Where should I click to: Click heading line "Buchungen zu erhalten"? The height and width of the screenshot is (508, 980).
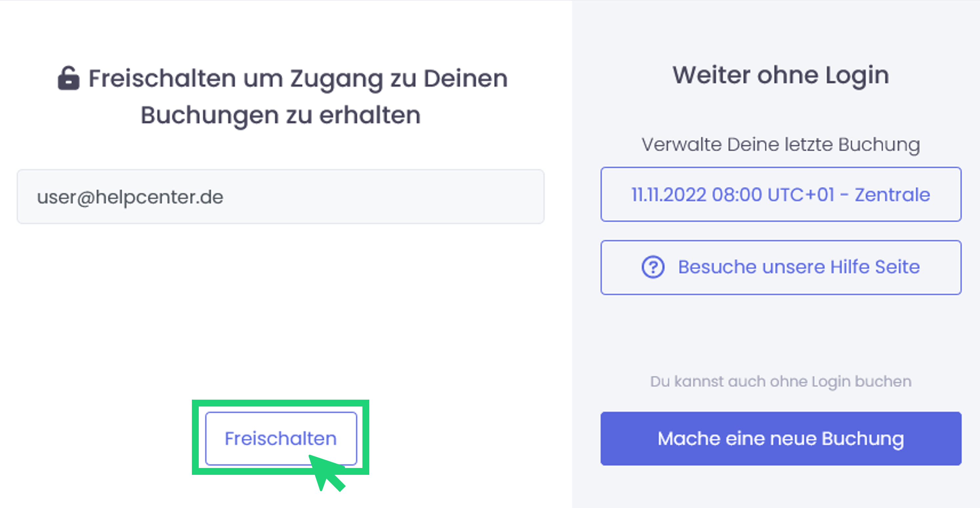click(x=280, y=115)
